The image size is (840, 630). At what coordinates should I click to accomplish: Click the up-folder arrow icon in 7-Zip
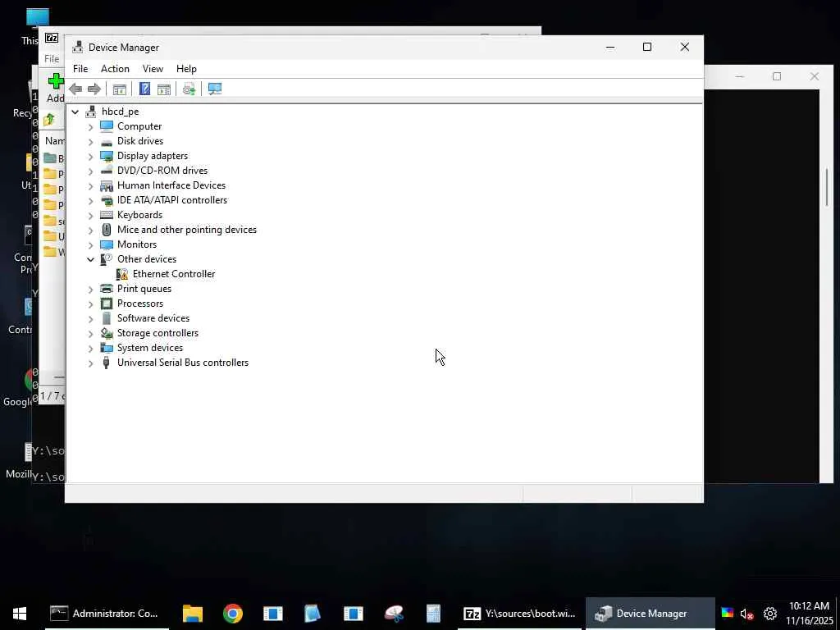click(x=49, y=120)
